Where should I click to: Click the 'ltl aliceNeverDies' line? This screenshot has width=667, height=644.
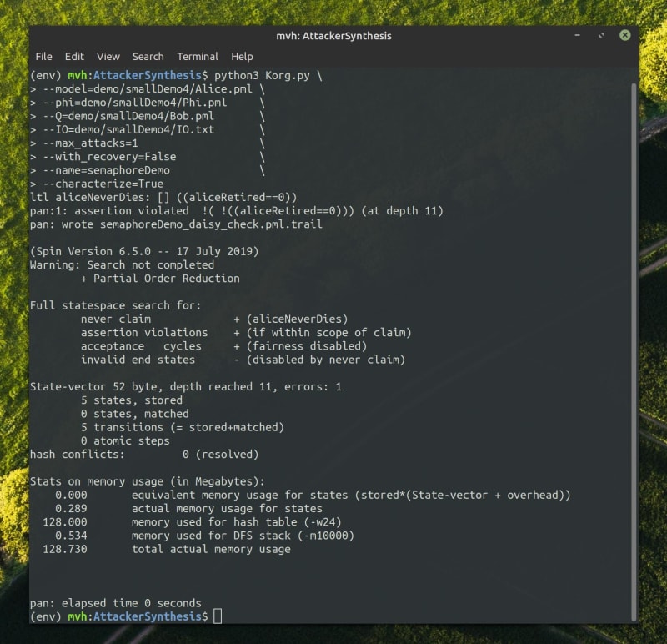point(163,198)
